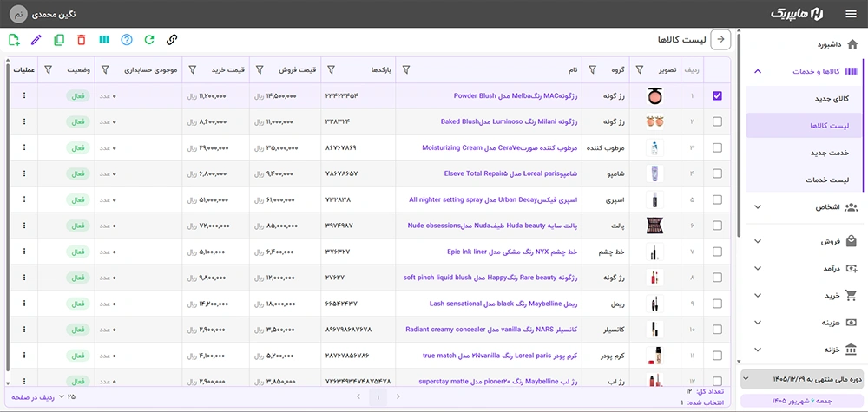Click the Powder Blush product thumbnail
Viewport: 868px width, 412px height.
click(654, 96)
